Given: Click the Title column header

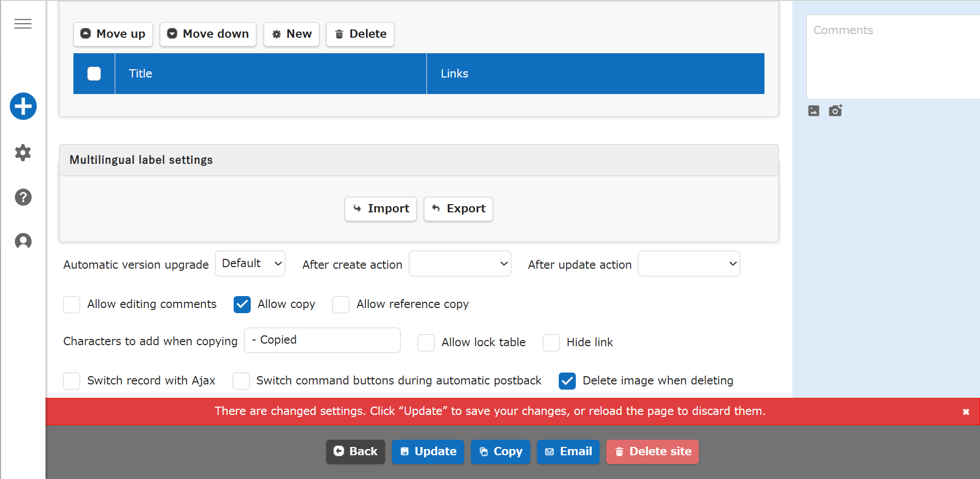Looking at the screenshot, I should [271, 74].
